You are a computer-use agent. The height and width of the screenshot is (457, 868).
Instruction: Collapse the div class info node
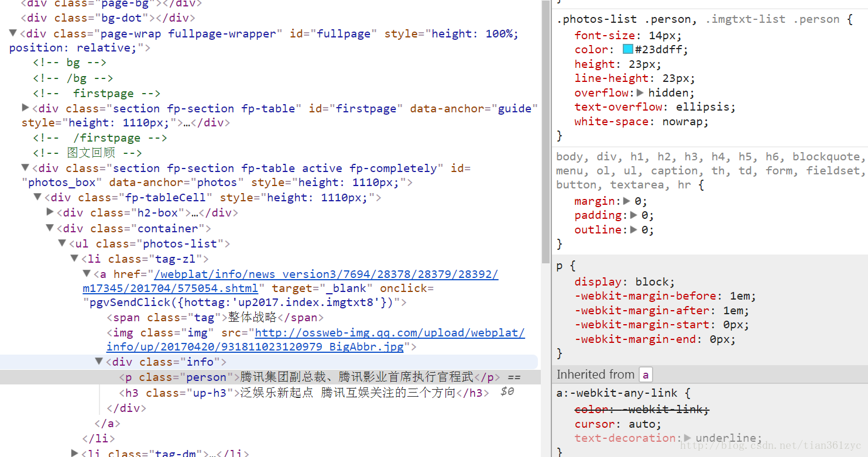pos(99,362)
